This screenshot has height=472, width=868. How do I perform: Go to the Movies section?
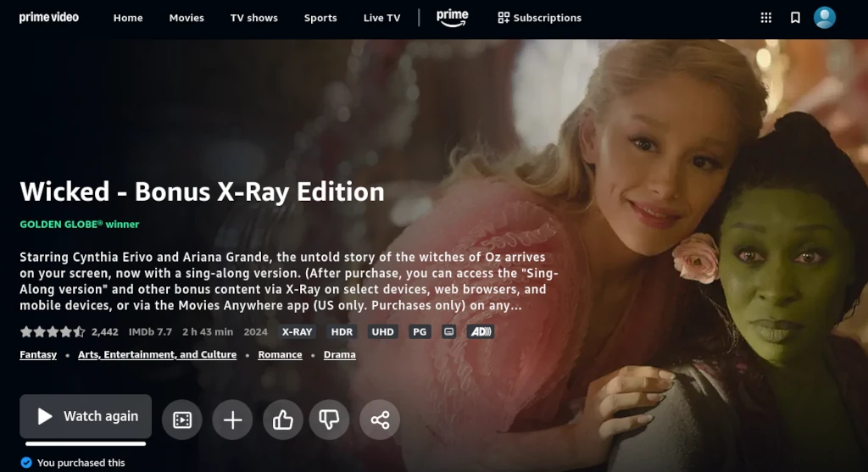(x=186, y=18)
